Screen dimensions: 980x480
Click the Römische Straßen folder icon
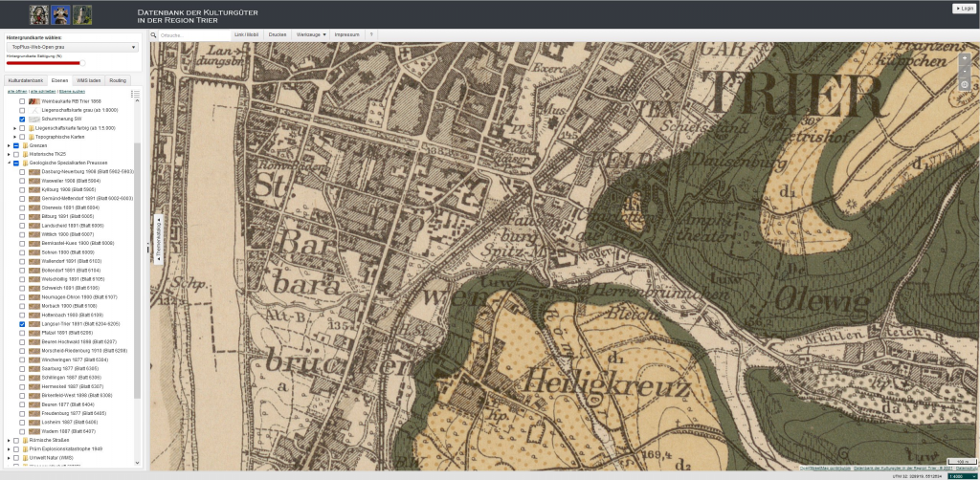coord(26,440)
